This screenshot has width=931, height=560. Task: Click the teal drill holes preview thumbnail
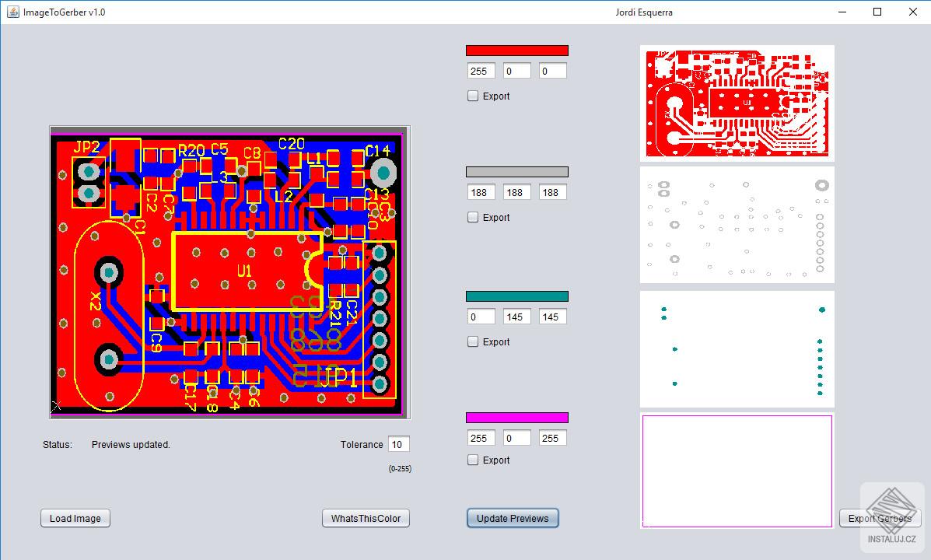click(x=737, y=348)
